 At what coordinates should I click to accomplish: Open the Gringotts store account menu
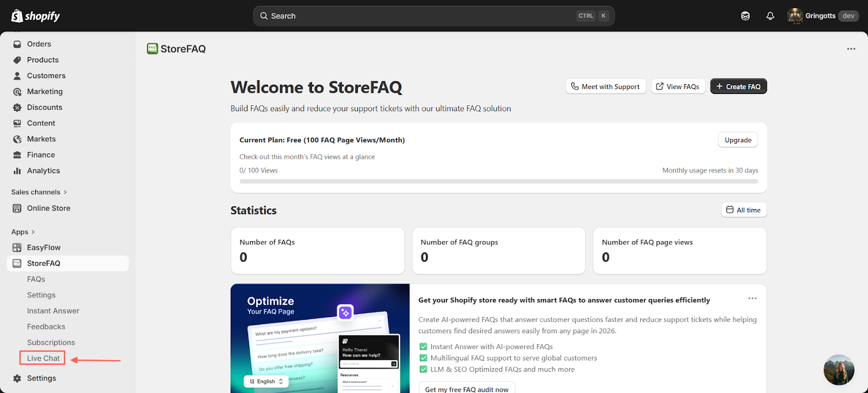[822, 16]
